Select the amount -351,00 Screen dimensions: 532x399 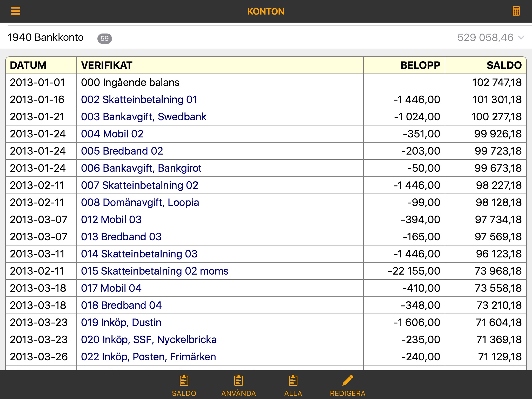422,134
